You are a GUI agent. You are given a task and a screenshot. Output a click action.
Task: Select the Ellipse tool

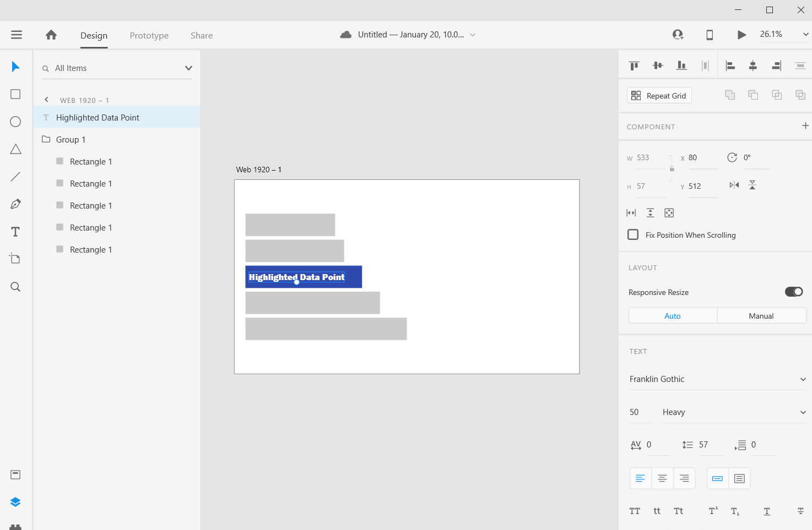(x=15, y=121)
